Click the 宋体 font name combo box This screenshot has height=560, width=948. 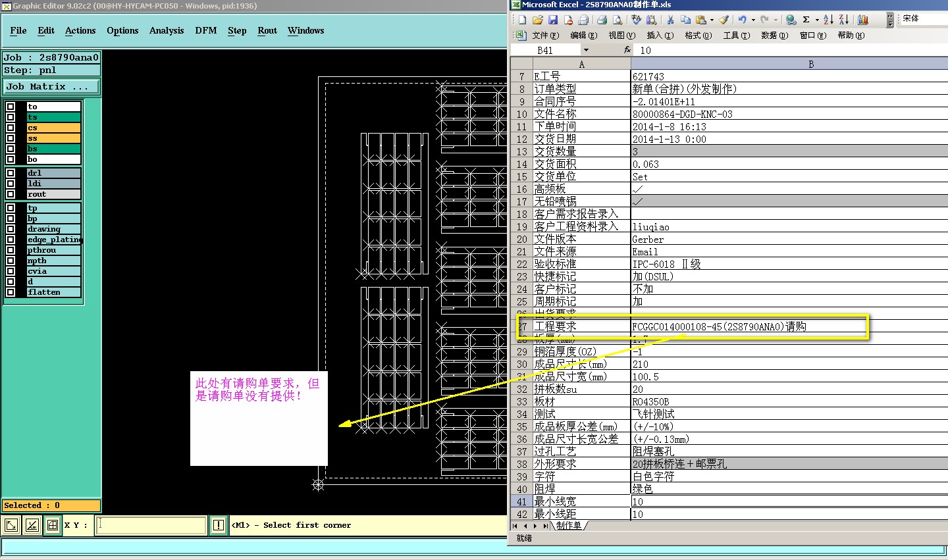click(x=924, y=18)
